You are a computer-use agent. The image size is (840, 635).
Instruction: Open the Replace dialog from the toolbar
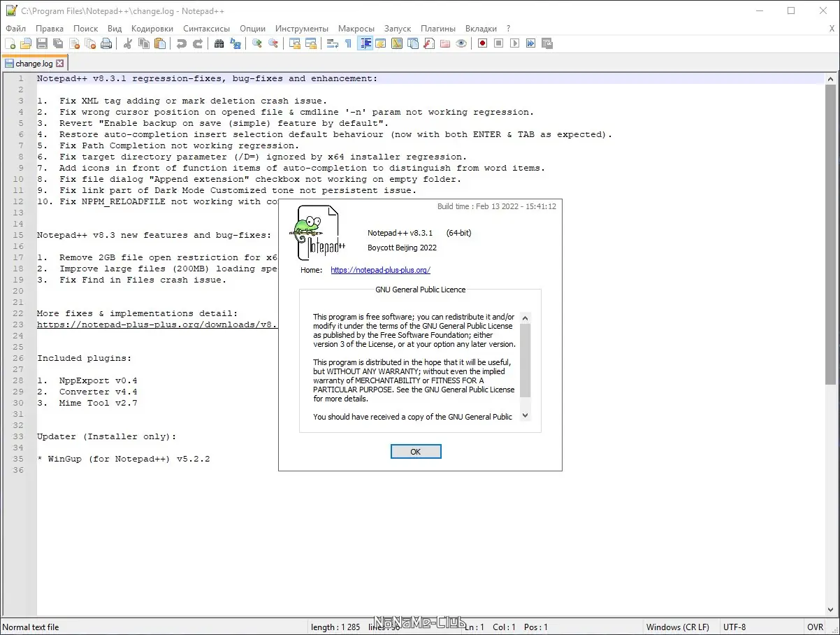coord(236,43)
